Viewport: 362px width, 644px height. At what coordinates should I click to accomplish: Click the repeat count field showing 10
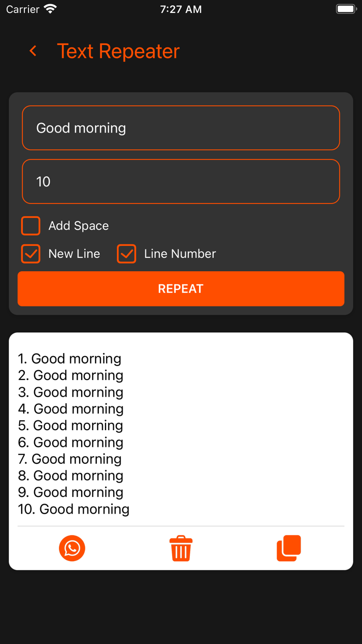click(181, 182)
